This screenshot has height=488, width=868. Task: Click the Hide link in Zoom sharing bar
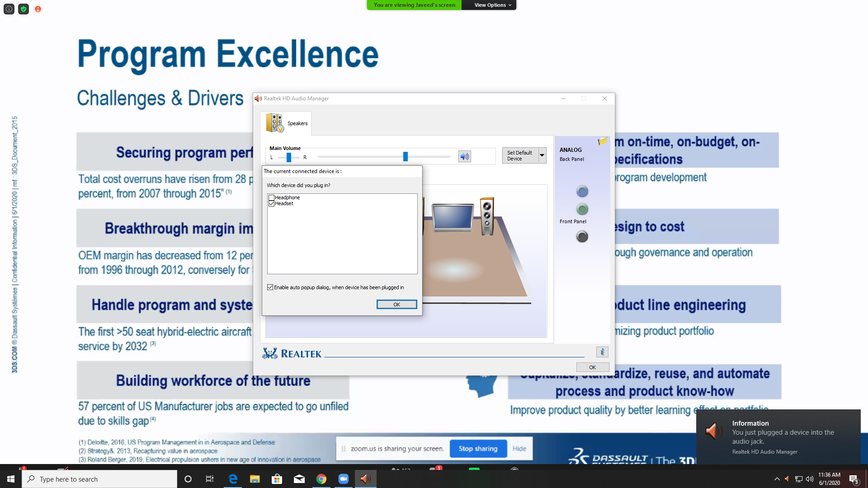[x=519, y=449]
